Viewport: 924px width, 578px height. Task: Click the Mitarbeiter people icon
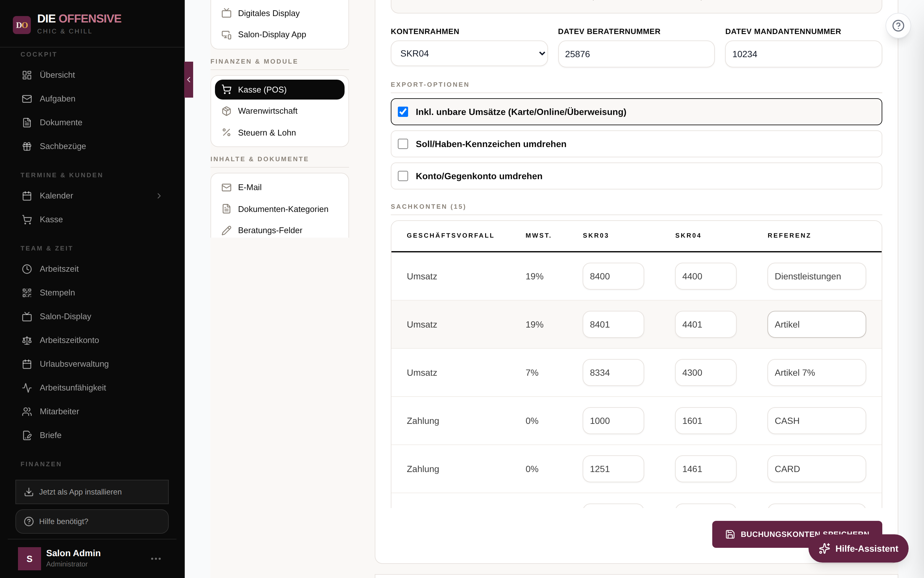[27, 411]
